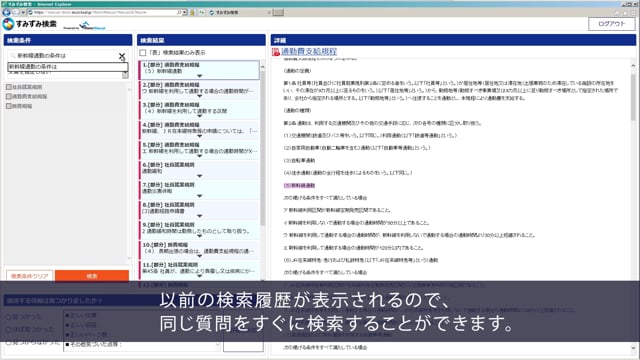Viewport: 640px width, 360px height.
Task: Click the (3)自転車通勤 line in details
Action: (299, 160)
